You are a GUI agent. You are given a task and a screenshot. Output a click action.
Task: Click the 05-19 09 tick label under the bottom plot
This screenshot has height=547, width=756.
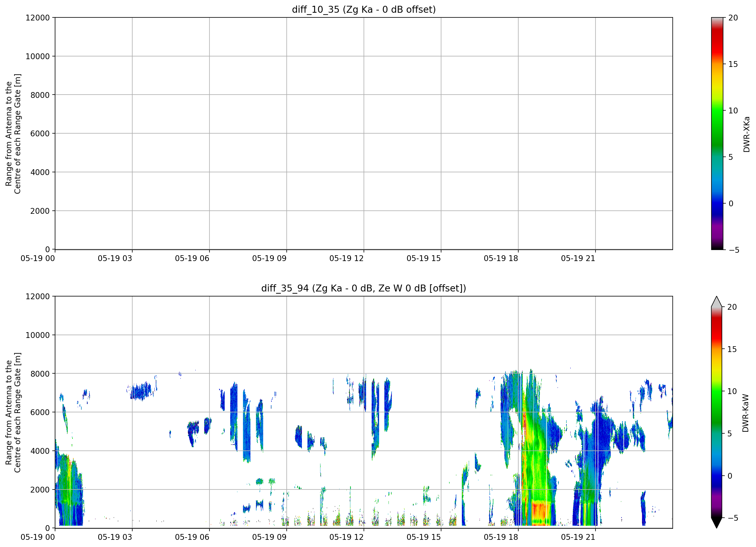point(269,537)
